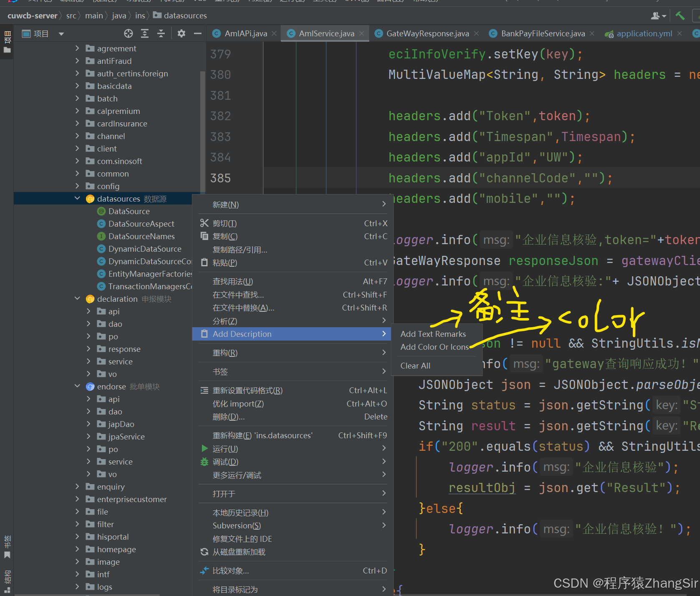Close the application.yml tab
The width and height of the screenshot is (700, 596).
pyautogui.click(x=680, y=33)
